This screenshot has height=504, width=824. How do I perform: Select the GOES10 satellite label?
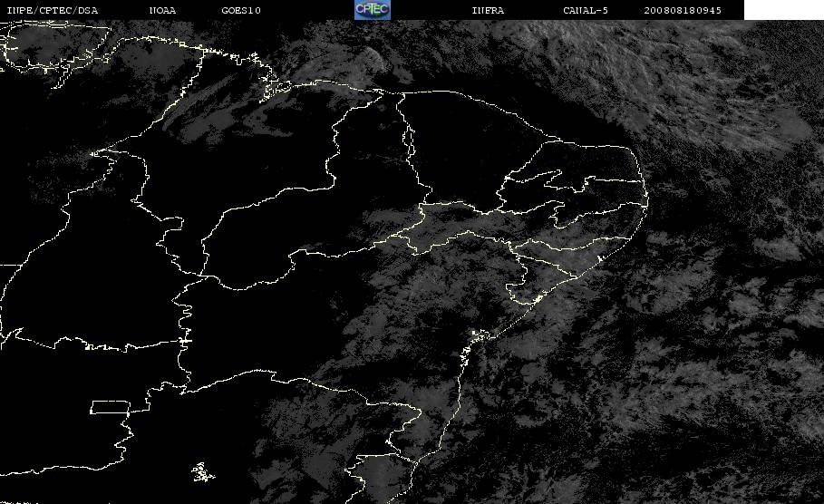point(241,11)
